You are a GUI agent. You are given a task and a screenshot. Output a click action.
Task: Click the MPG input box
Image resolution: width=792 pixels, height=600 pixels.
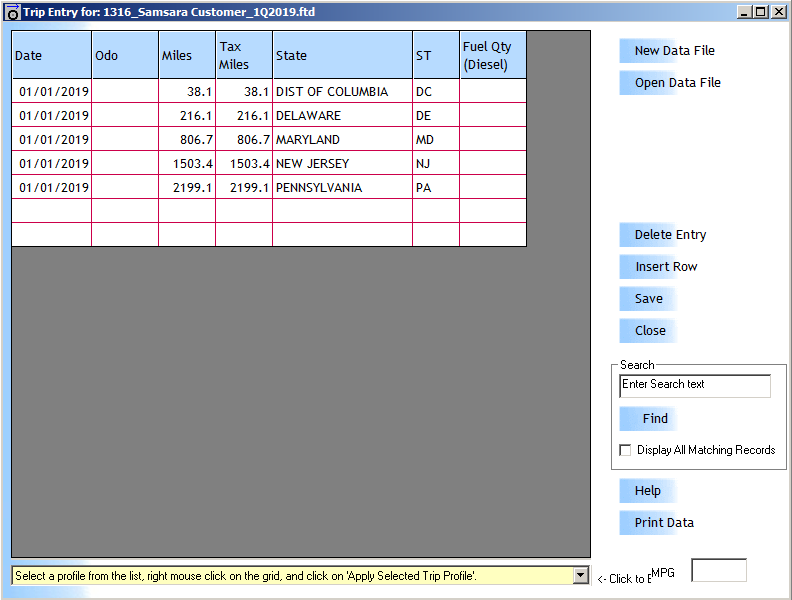coord(719,570)
